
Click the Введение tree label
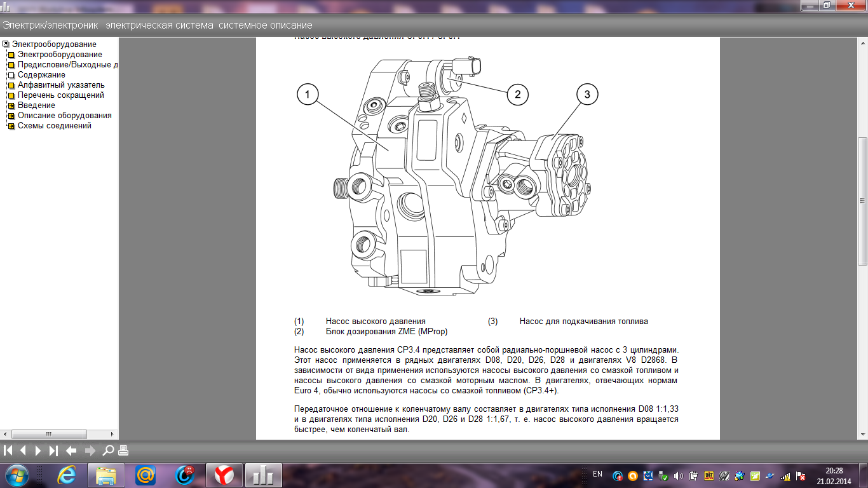point(36,105)
